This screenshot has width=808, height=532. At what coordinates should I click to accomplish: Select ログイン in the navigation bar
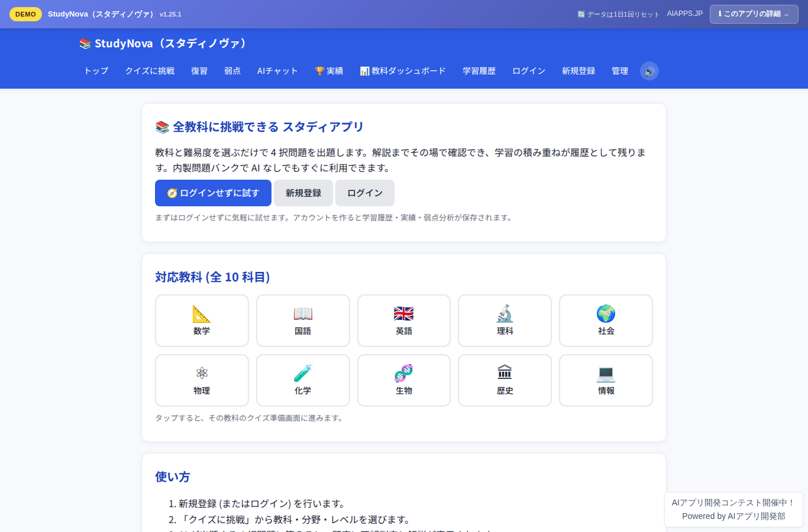tap(529, 71)
